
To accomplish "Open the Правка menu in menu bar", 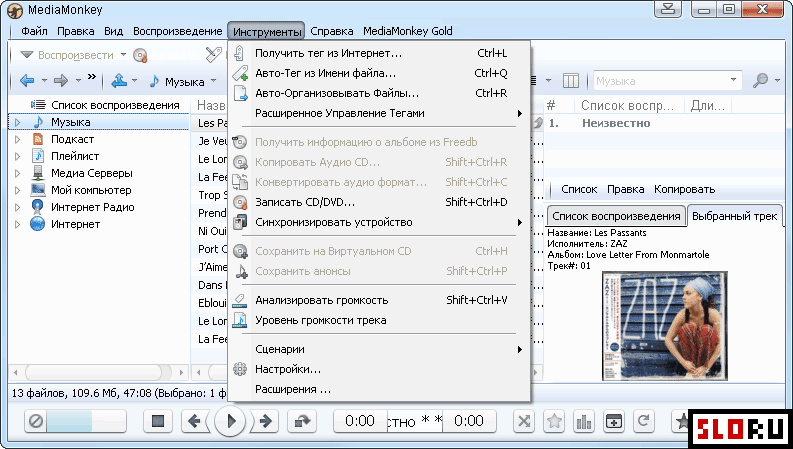I will point(75,31).
